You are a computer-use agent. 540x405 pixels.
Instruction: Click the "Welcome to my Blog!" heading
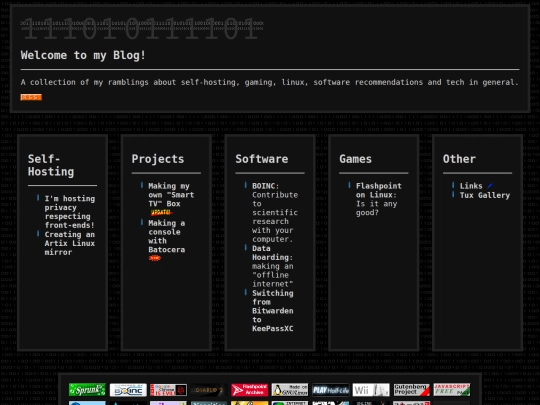(83, 55)
